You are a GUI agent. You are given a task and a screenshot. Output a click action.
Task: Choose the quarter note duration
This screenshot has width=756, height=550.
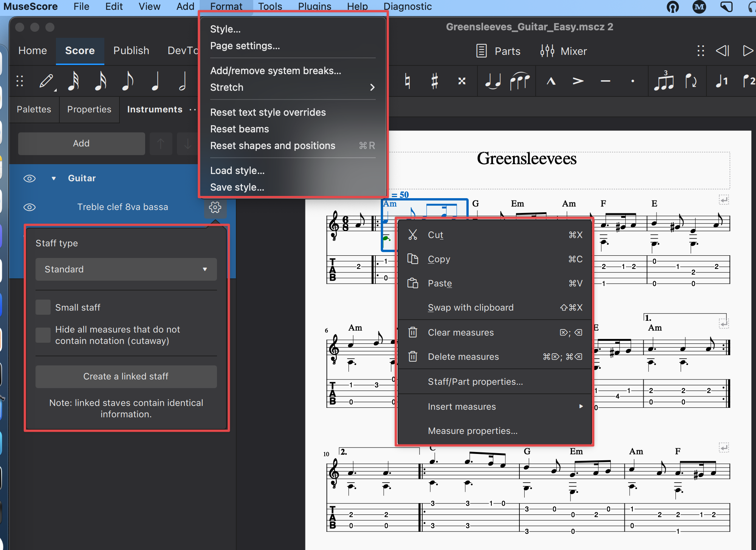[x=155, y=81]
